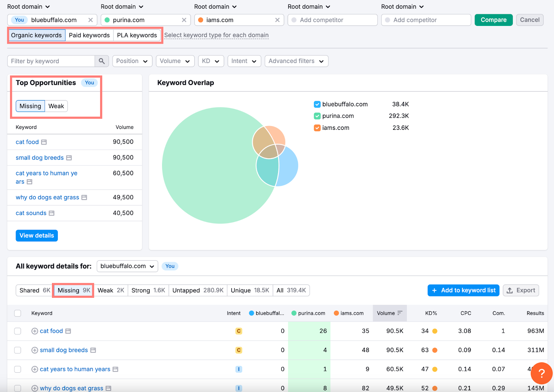Click the plus icon on Add to keyword list
Screen dimensions: 554x392
pos(434,290)
